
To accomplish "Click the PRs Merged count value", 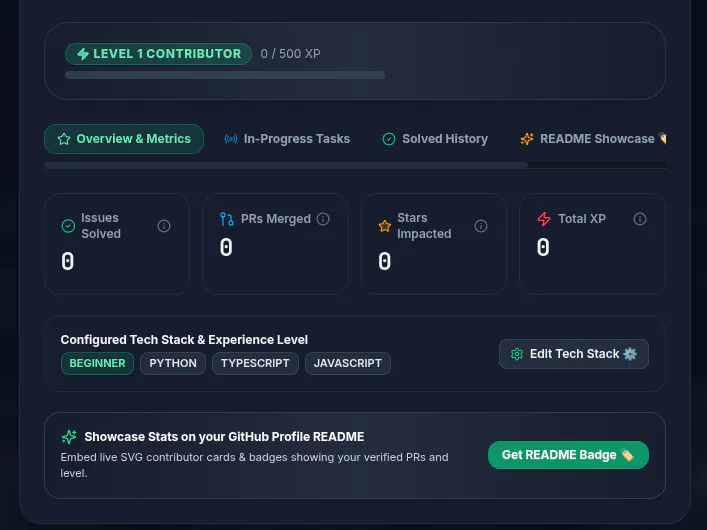I will (226, 248).
